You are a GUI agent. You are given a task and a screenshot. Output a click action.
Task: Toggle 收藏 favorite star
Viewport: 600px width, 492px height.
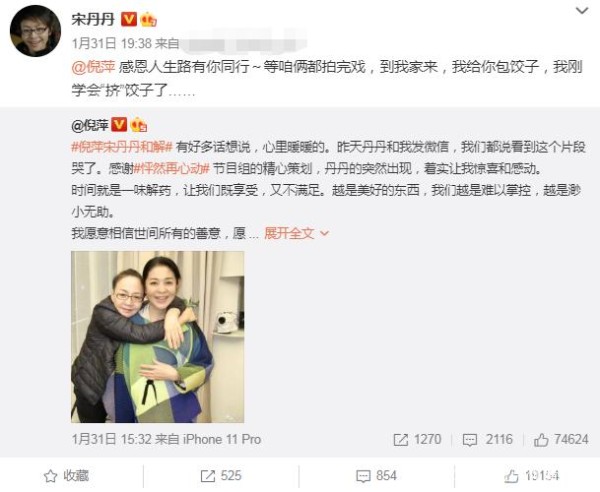coord(66,476)
